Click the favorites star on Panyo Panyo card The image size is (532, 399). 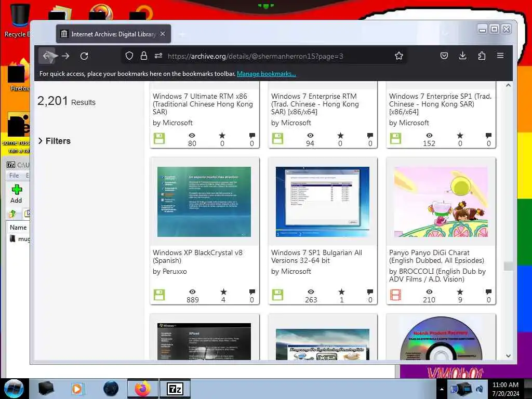coord(460,292)
